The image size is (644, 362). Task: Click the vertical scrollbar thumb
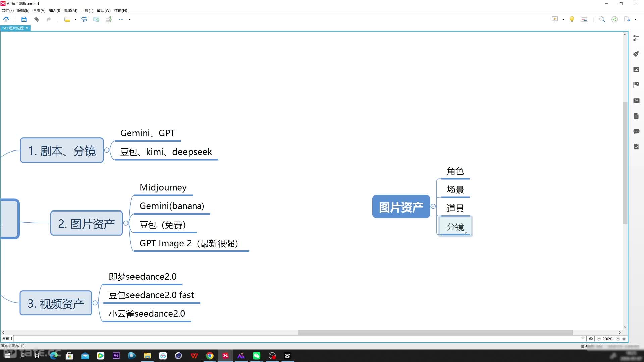pyautogui.click(x=625, y=163)
